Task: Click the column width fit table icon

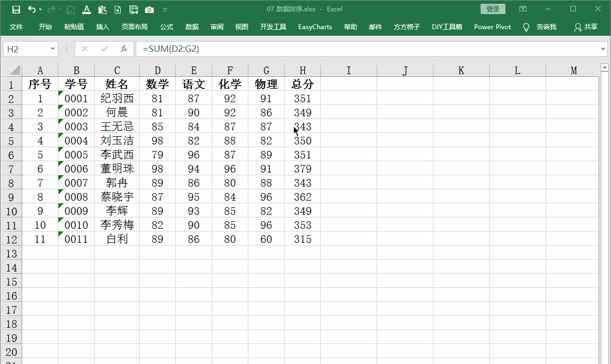Action: point(133,9)
